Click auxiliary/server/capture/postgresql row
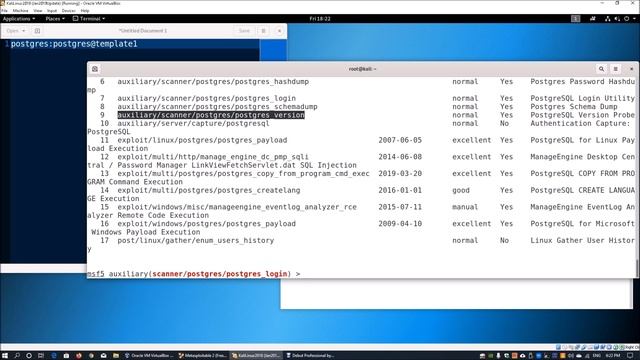640x360 pixels. click(x=193, y=123)
